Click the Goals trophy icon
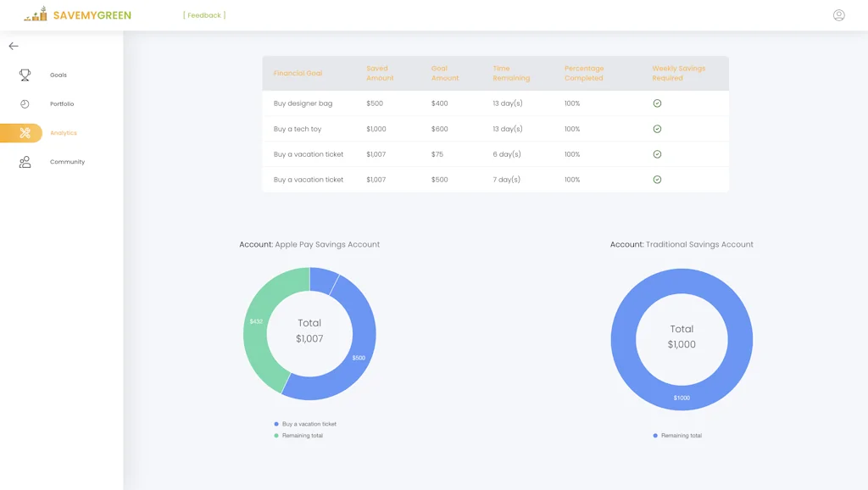Screen dimensions: 868x490 25,75
